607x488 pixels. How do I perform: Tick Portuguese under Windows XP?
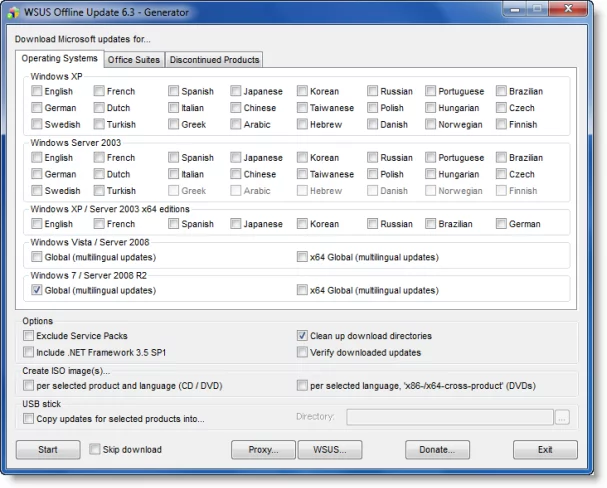[x=430, y=91]
